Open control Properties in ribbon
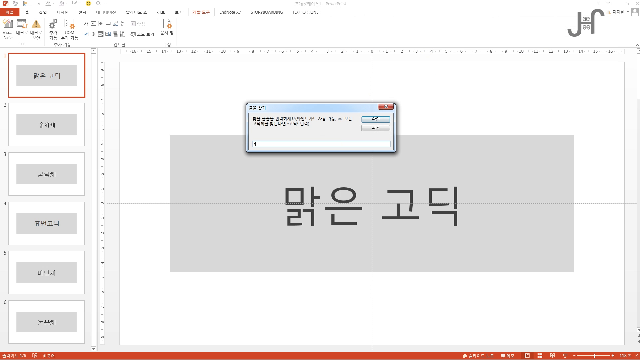Image resolution: width=640 pixels, height=360 pixels. click(138, 24)
